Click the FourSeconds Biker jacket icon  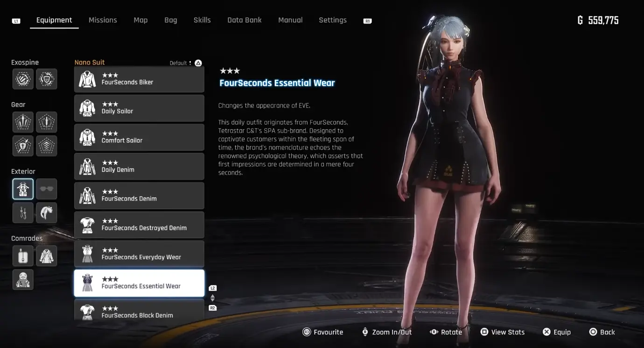click(87, 79)
